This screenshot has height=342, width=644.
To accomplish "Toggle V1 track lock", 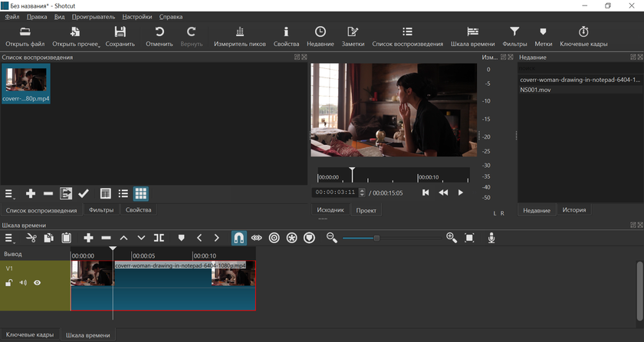I will (9, 282).
